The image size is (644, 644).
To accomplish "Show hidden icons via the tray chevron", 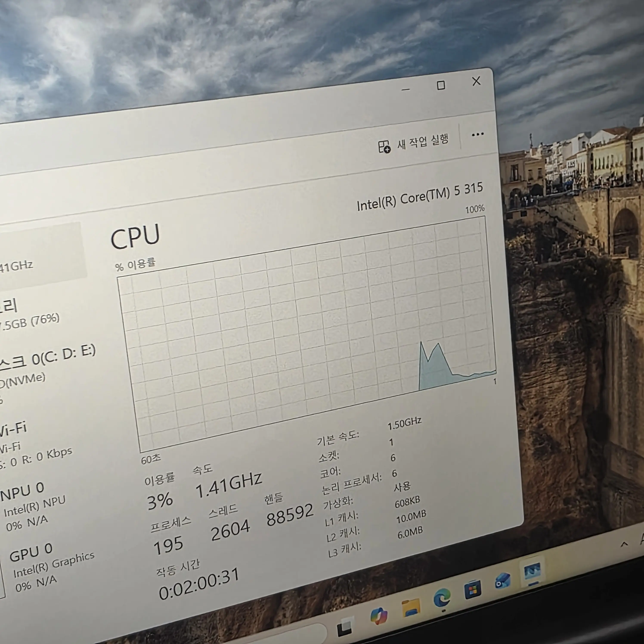I will (624, 544).
